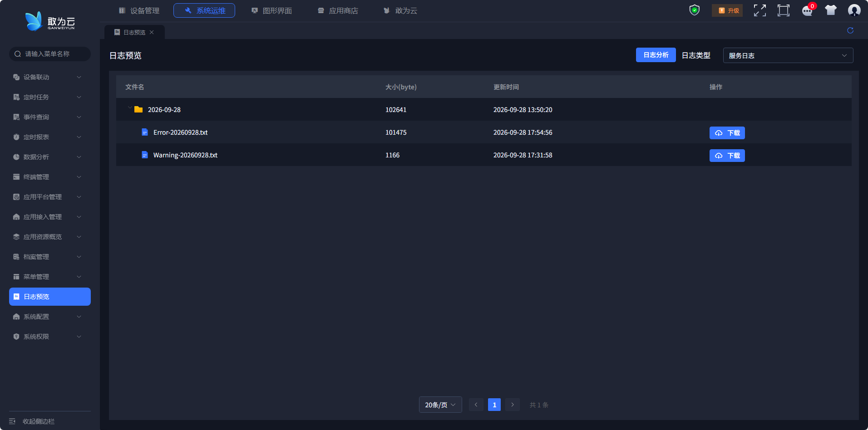Open the 20条/页 page size dropdown
The width and height of the screenshot is (868, 430).
[440, 405]
